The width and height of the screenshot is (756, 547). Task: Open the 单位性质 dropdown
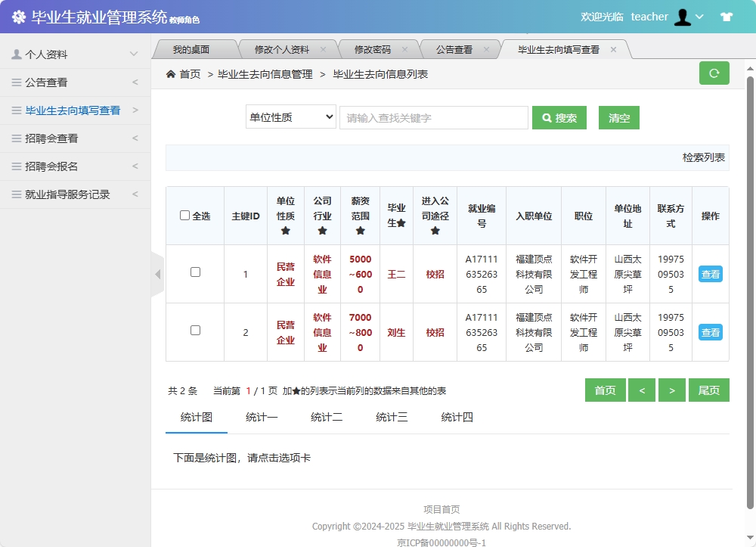290,117
